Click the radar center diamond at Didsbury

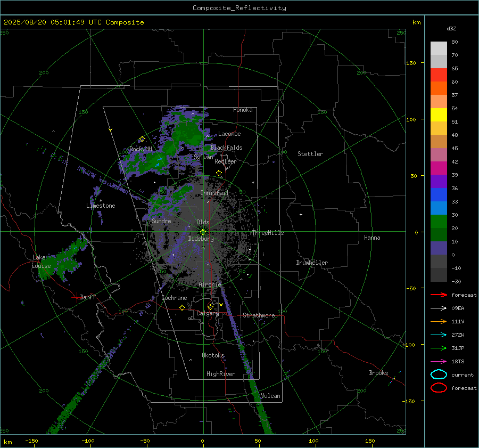(x=203, y=232)
